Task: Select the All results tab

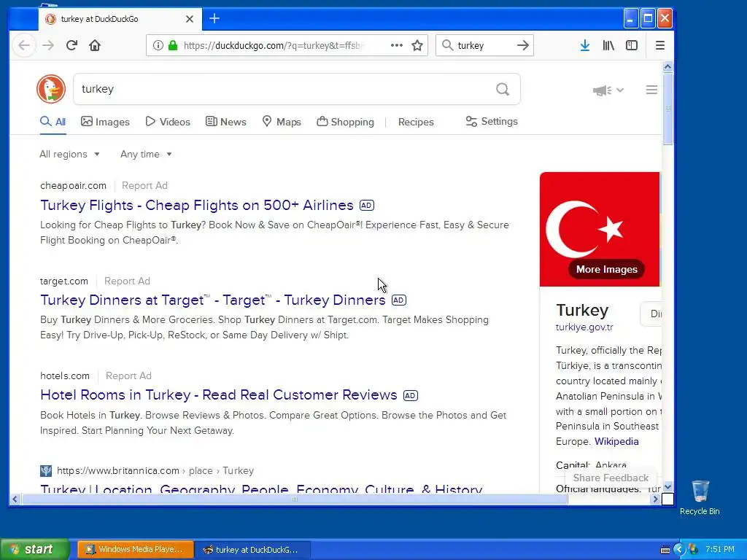Action: 53,122
